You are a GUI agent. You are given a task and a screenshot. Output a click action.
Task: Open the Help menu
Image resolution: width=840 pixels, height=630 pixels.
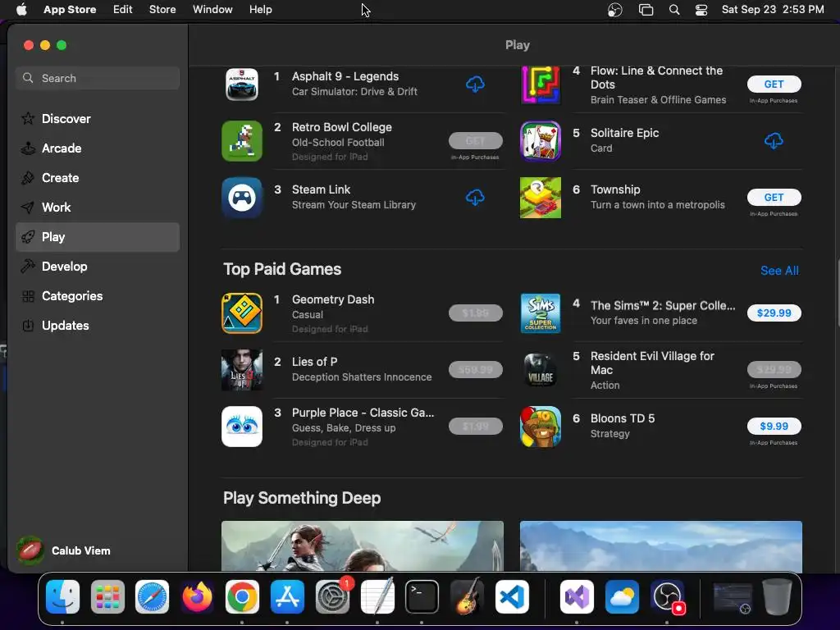click(x=260, y=10)
